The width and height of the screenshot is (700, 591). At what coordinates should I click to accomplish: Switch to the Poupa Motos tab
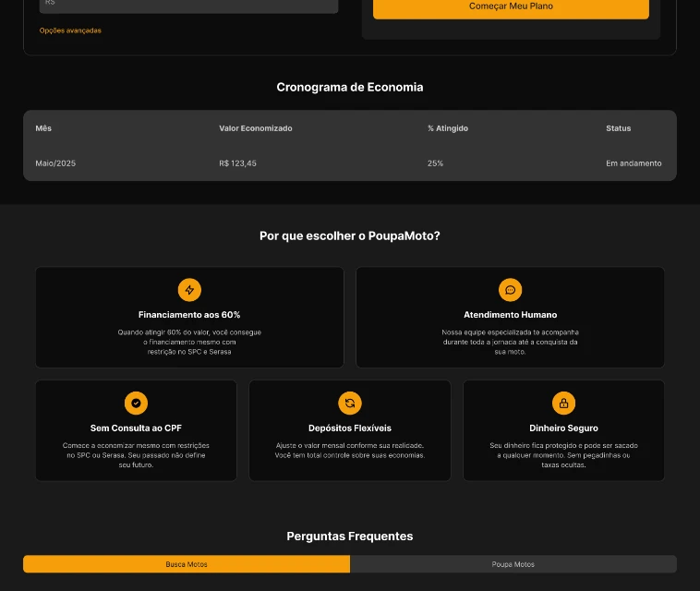(x=513, y=564)
